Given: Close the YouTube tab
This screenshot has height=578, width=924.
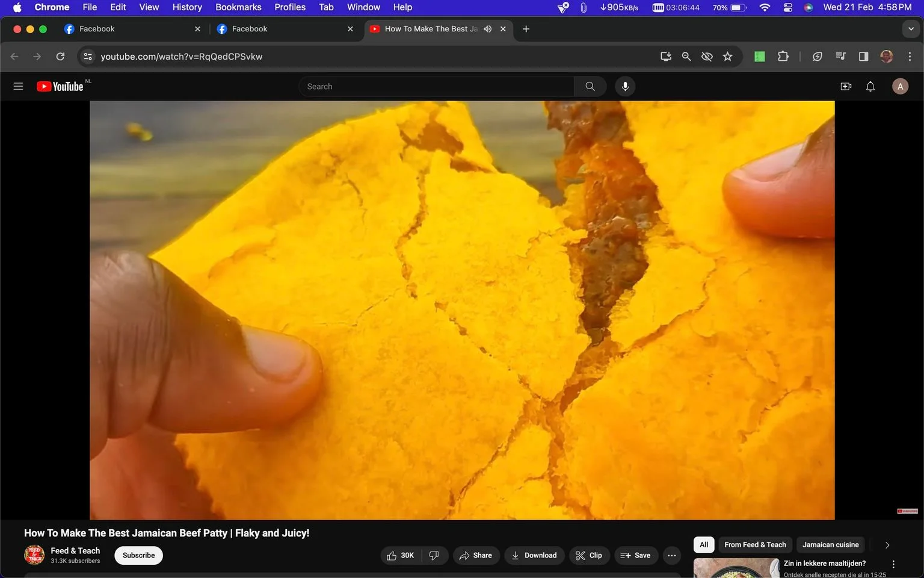Looking at the screenshot, I should pos(503,29).
